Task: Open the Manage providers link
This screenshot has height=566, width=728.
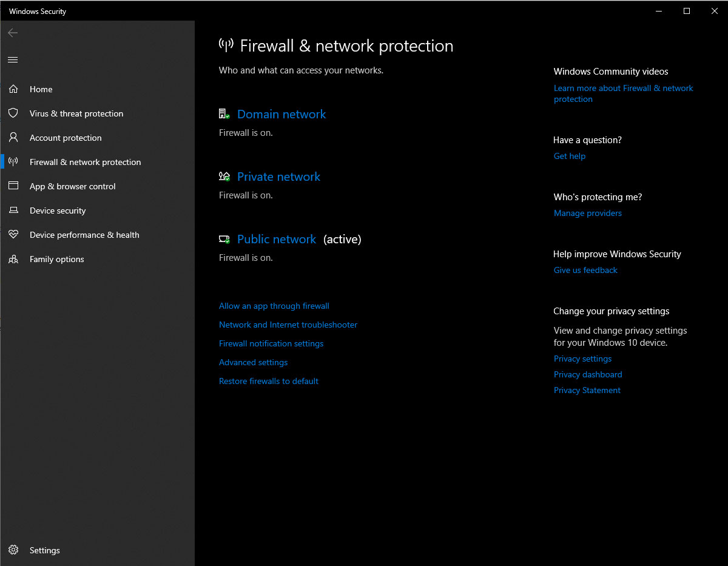Action: [x=587, y=214]
